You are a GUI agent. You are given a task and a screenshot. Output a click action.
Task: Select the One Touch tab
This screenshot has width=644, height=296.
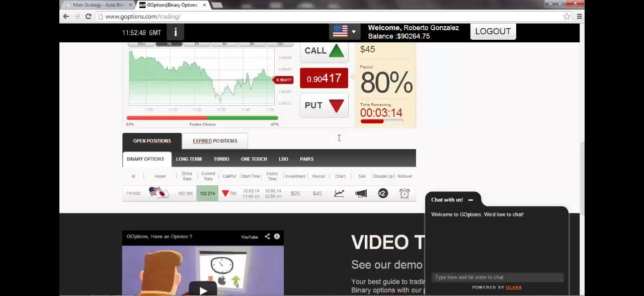tap(254, 159)
